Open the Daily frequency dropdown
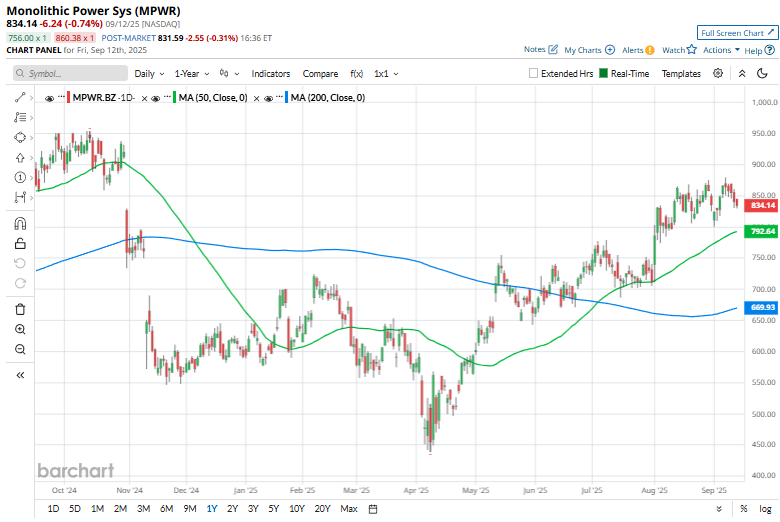Screen dimensions: 780x522 [x=149, y=74]
